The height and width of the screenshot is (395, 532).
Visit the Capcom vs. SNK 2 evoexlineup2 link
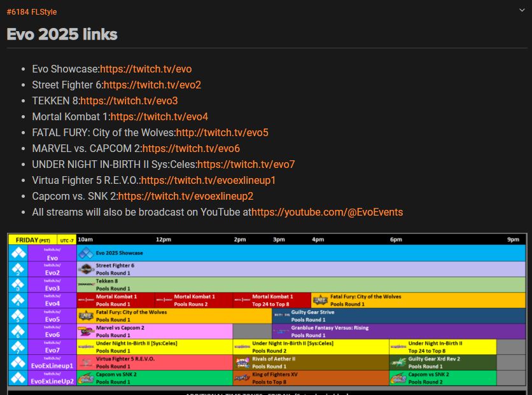(186, 197)
